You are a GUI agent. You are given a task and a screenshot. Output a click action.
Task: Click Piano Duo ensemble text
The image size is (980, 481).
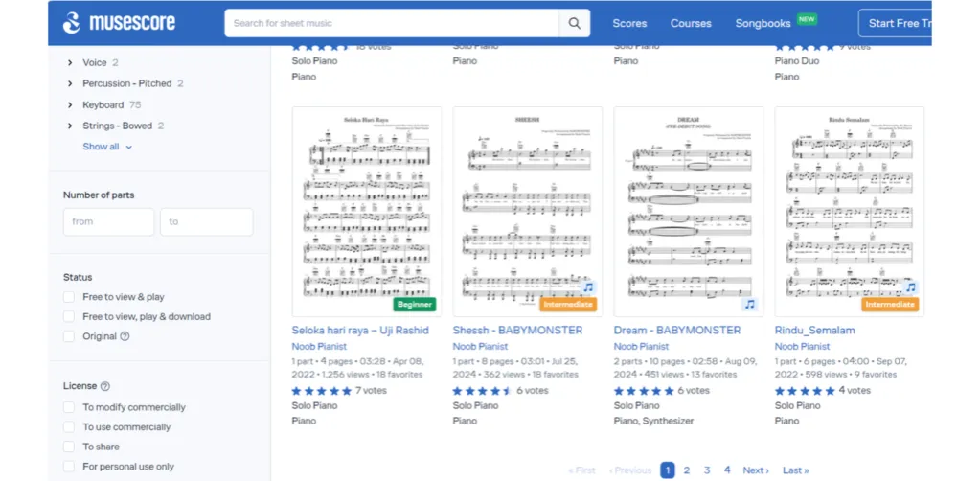click(x=797, y=60)
